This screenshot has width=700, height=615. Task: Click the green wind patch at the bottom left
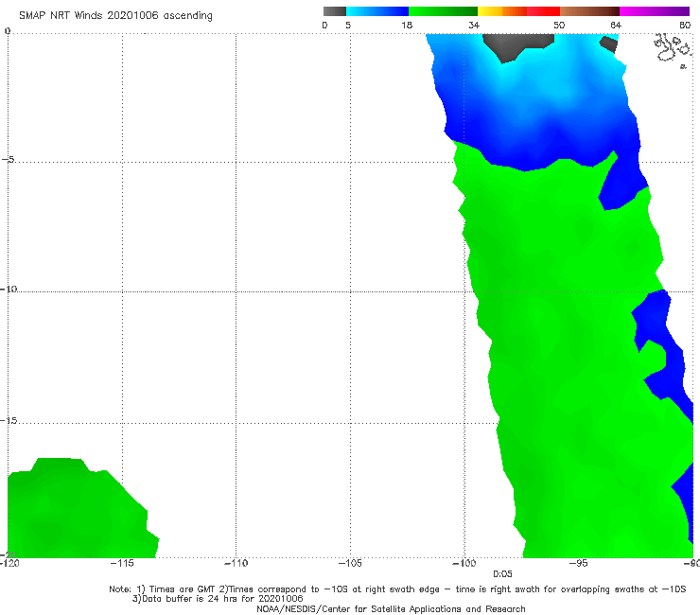pos(79,511)
